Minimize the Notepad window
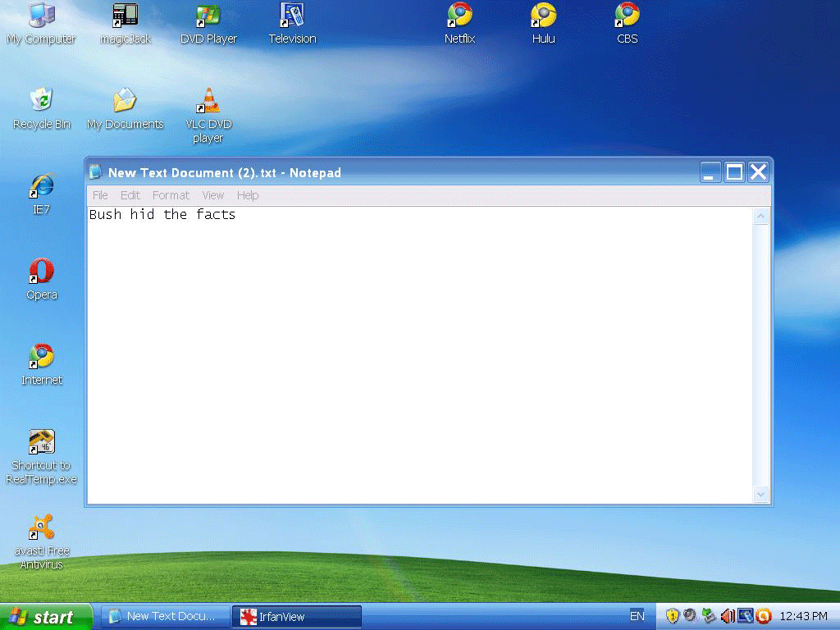This screenshot has width=840, height=630. [x=710, y=172]
